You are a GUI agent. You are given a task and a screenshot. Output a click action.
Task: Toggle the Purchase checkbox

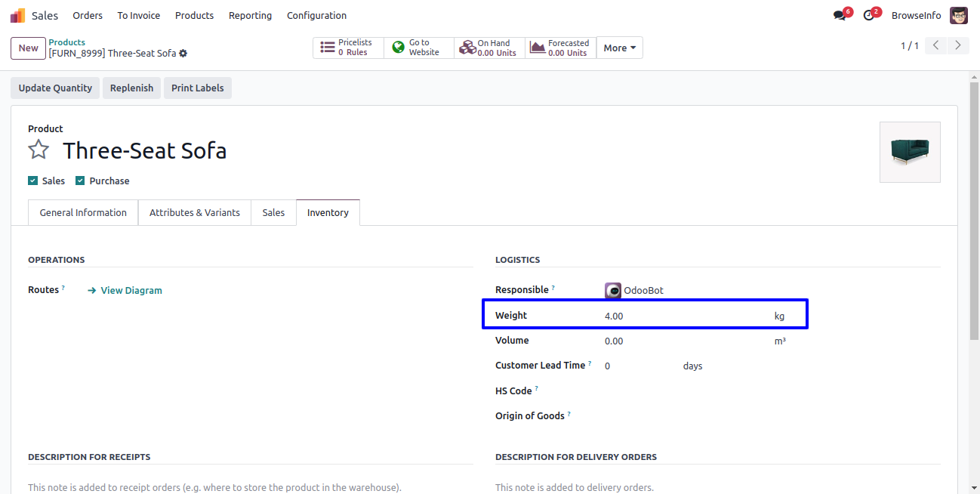(x=80, y=181)
